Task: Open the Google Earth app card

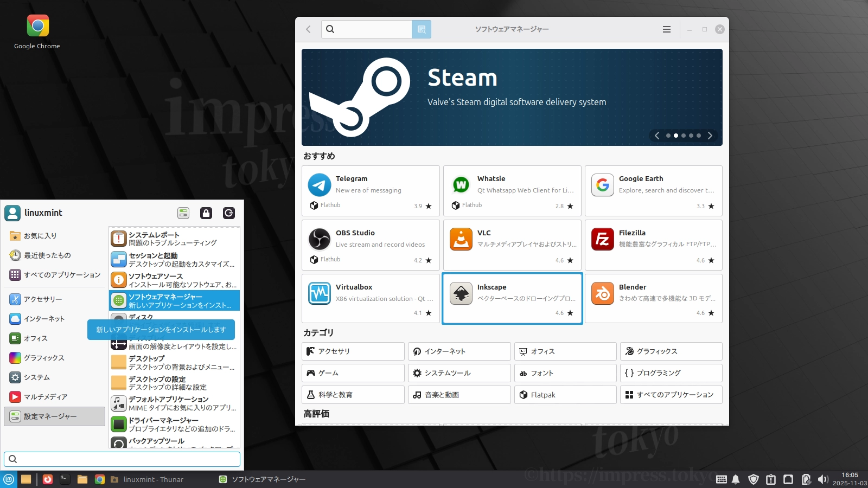Action: pyautogui.click(x=654, y=191)
